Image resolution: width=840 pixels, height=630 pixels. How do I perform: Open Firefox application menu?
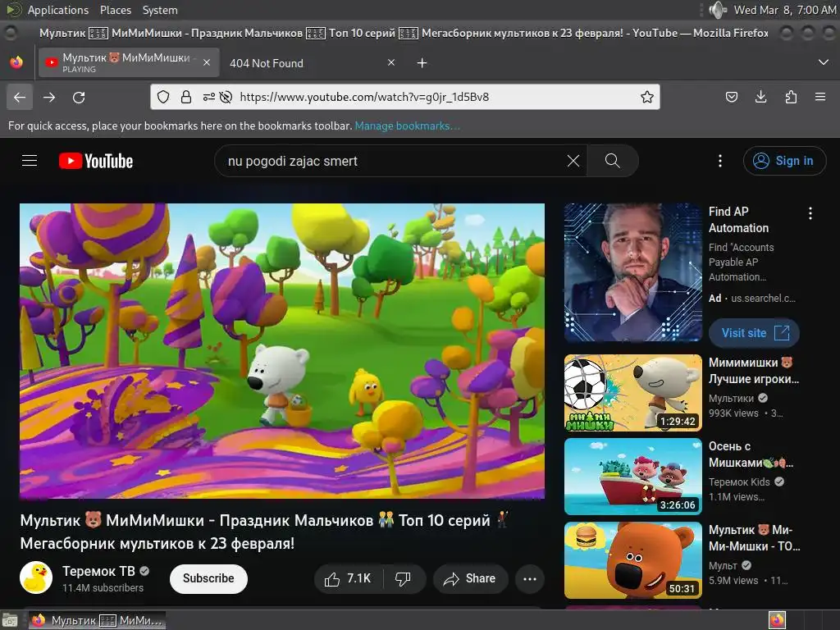coord(820,97)
